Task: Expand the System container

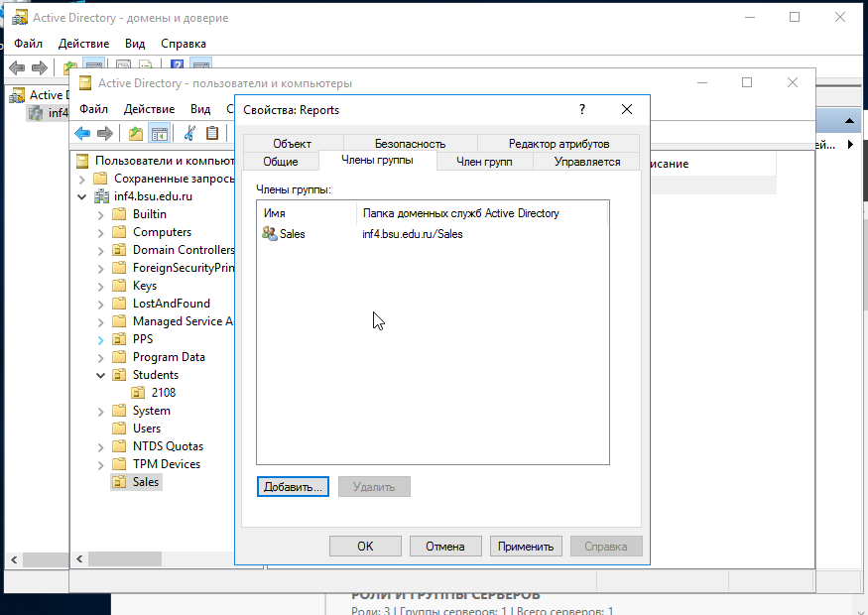Action: click(100, 412)
